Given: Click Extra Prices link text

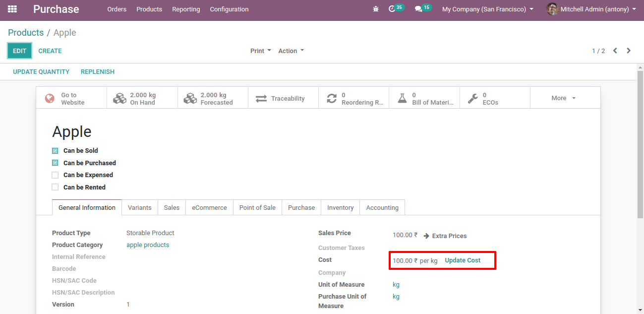Looking at the screenshot, I should point(449,236).
